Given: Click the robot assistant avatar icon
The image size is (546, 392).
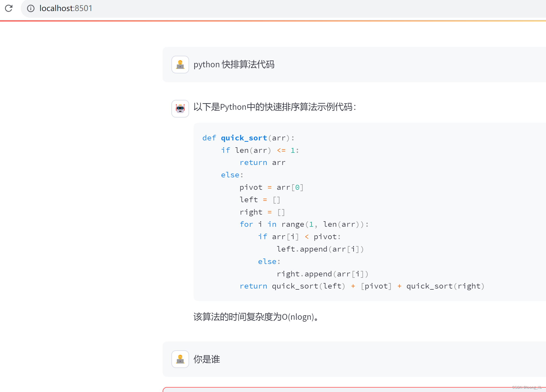Looking at the screenshot, I should coord(180,109).
